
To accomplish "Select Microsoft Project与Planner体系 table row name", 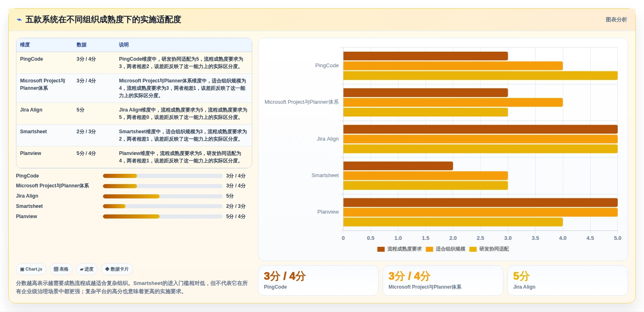I will tap(43, 84).
